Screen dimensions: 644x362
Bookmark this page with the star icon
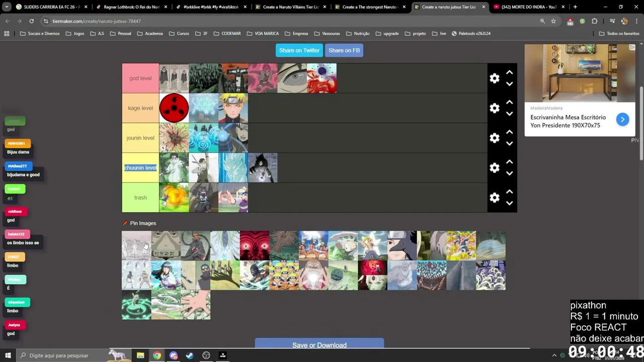(x=553, y=21)
